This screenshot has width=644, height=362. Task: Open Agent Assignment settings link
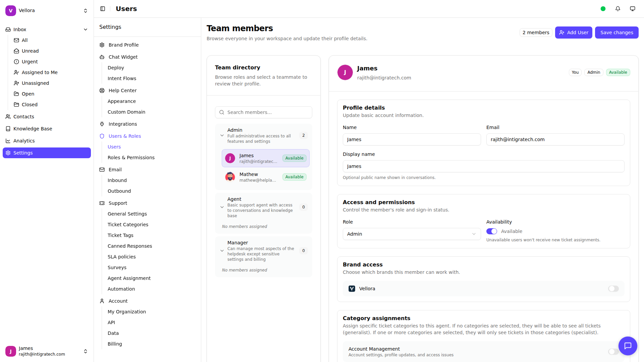tap(129, 278)
